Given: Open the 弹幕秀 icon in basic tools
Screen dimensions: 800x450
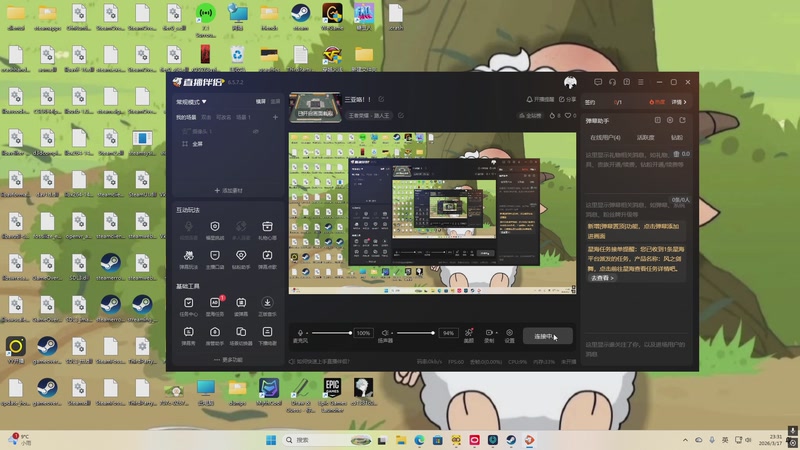Looking at the screenshot, I should tap(188, 336).
